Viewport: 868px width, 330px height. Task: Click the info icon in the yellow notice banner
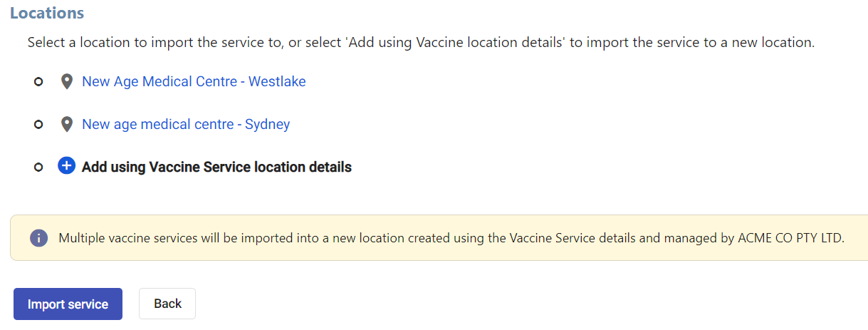pyautogui.click(x=38, y=238)
